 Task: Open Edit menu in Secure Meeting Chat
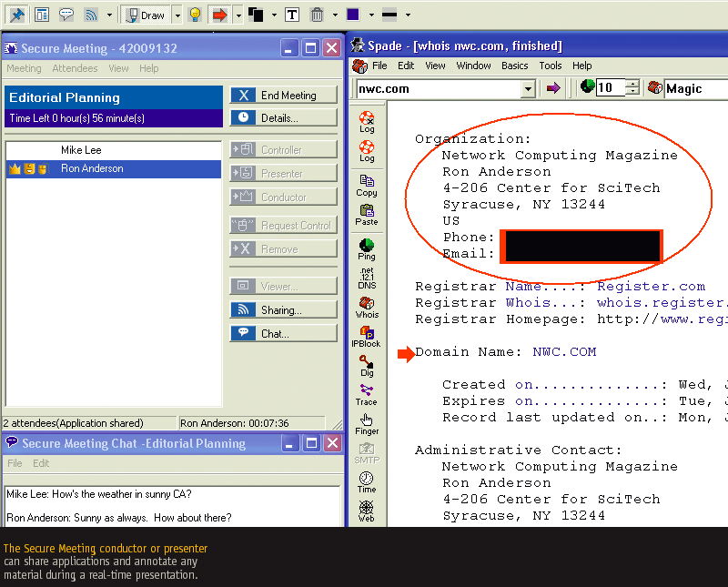[x=41, y=463]
